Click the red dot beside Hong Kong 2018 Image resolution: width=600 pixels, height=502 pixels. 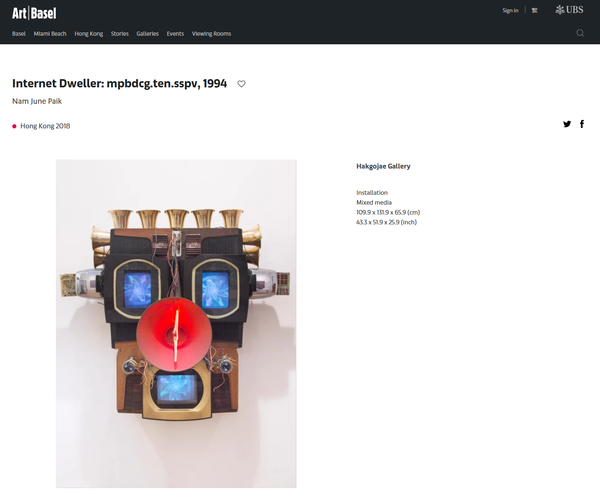tap(14, 126)
